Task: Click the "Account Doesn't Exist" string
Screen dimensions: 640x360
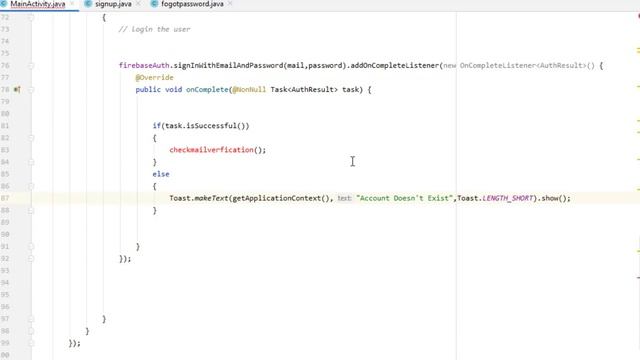Action: coord(404,198)
